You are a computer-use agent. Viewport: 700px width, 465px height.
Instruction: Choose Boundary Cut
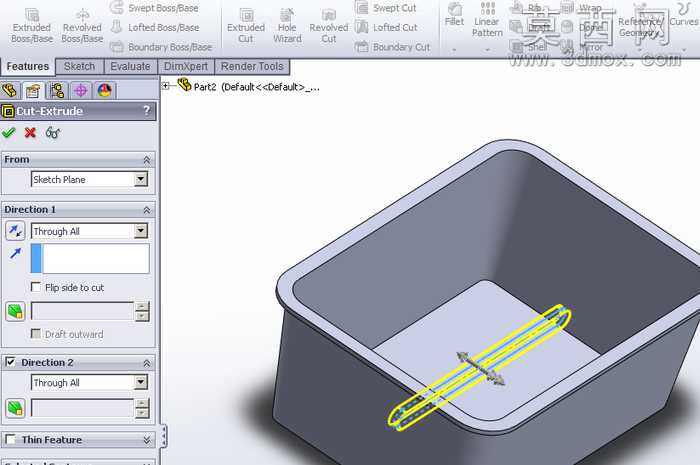click(392, 47)
